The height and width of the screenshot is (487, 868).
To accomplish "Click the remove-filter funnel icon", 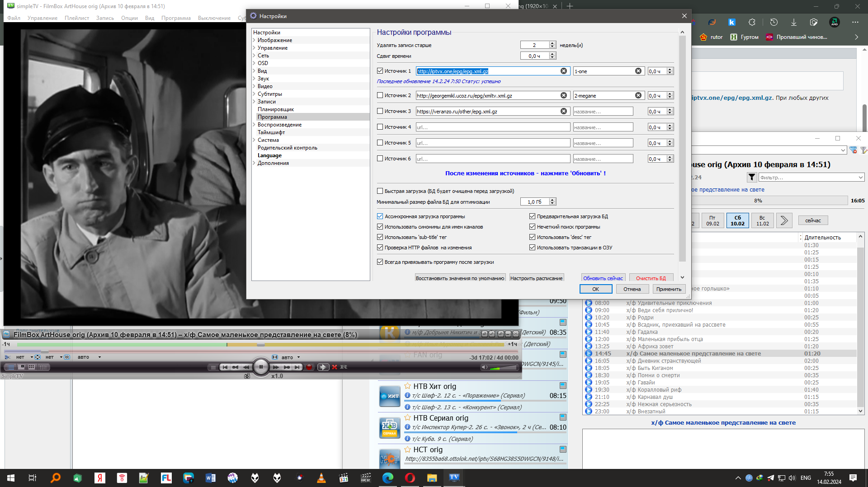I will (x=853, y=150).
